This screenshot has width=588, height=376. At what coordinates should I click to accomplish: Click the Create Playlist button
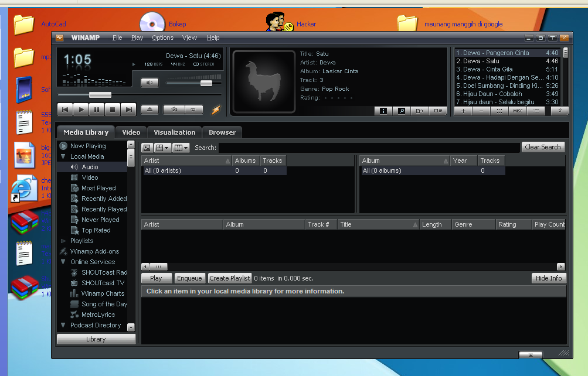pos(229,278)
